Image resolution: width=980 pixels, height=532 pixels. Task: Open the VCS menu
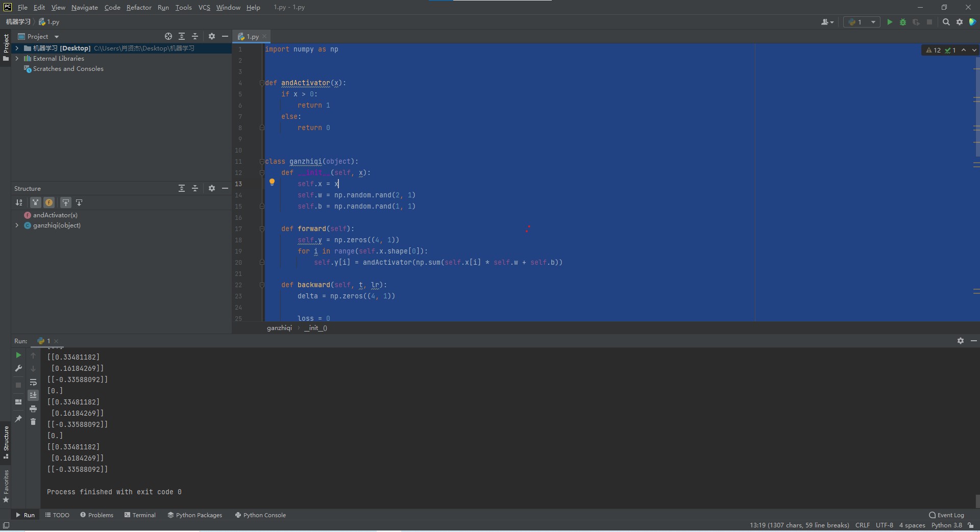click(x=204, y=7)
